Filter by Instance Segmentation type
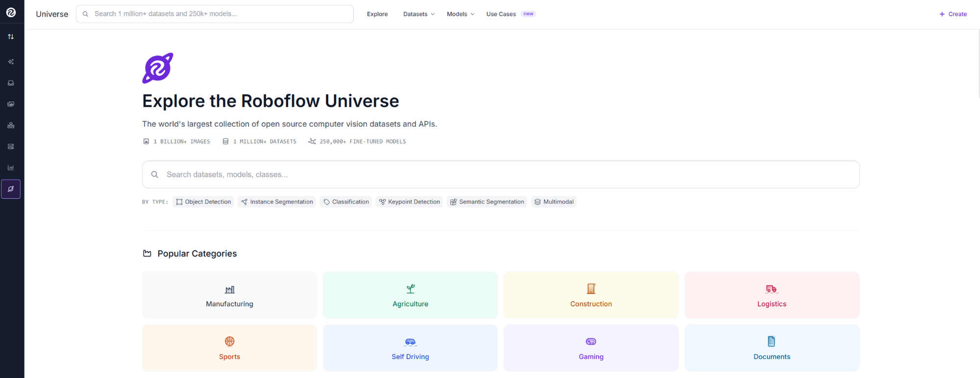 click(277, 202)
